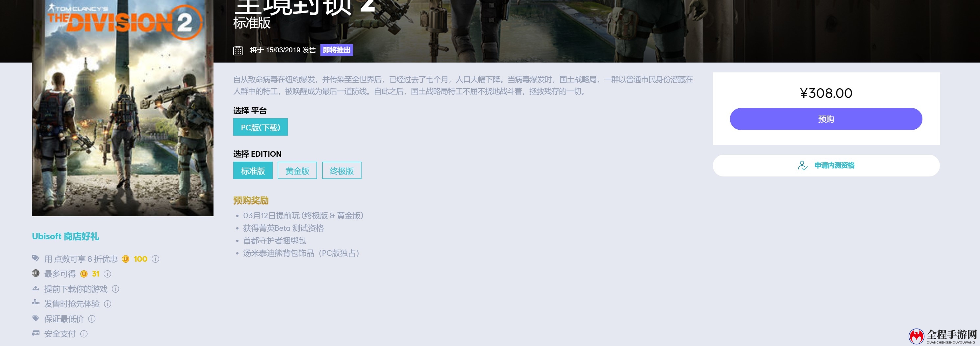Click the 提前下载你的游戏 text
Viewport: 980px width, 346px height.
click(x=76, y=289)
